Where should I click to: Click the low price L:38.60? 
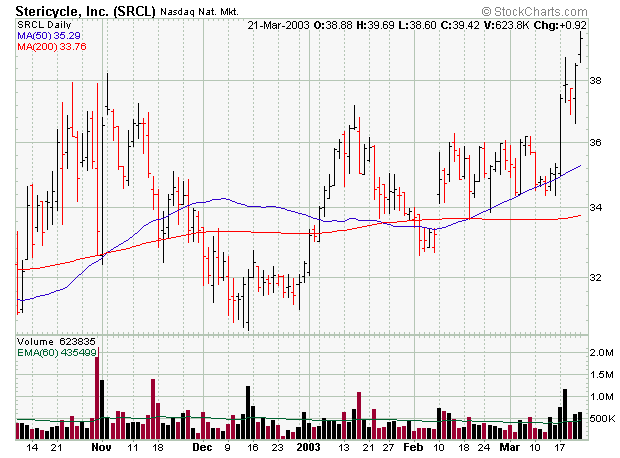[x=417, y=25]
